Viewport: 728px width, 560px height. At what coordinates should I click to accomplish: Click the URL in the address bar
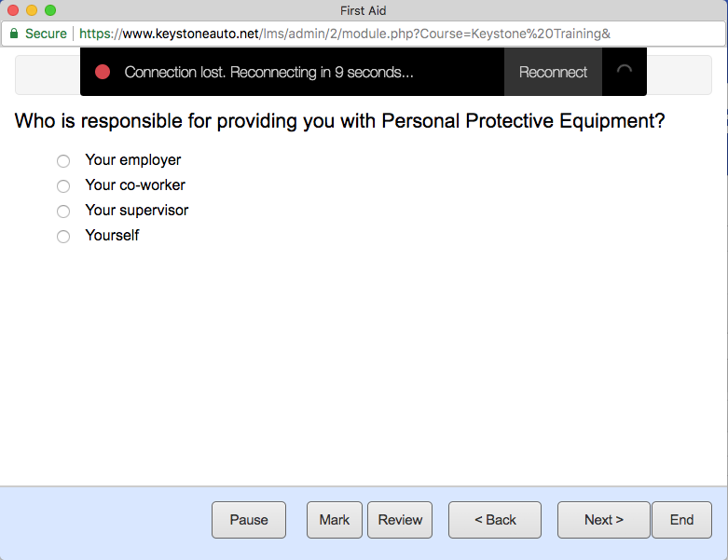coord(345,34)
